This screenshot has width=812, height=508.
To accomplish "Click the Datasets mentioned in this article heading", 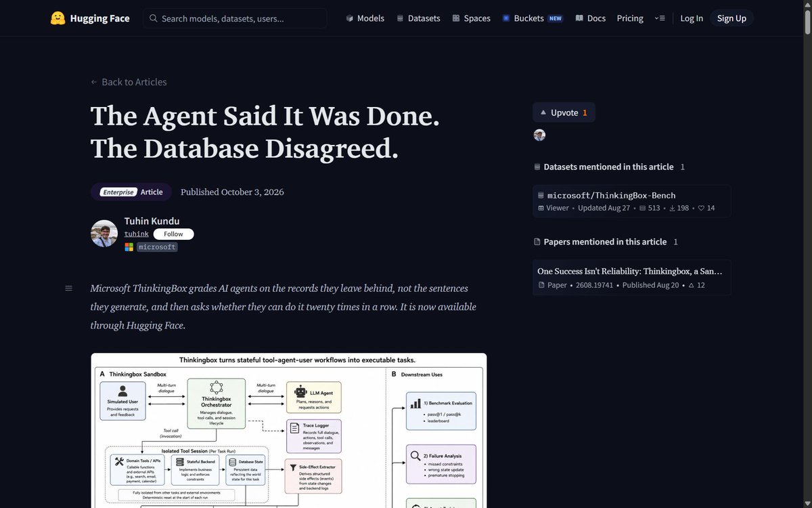I will [x=609, y=167].
